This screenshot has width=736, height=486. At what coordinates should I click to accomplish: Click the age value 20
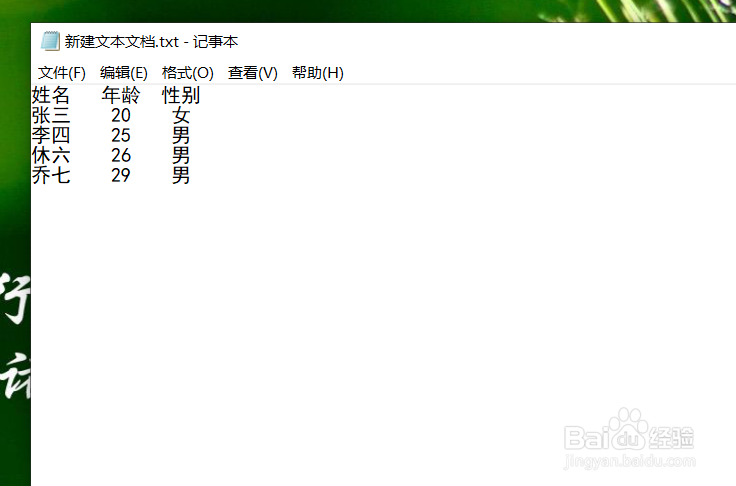point(121,116)
